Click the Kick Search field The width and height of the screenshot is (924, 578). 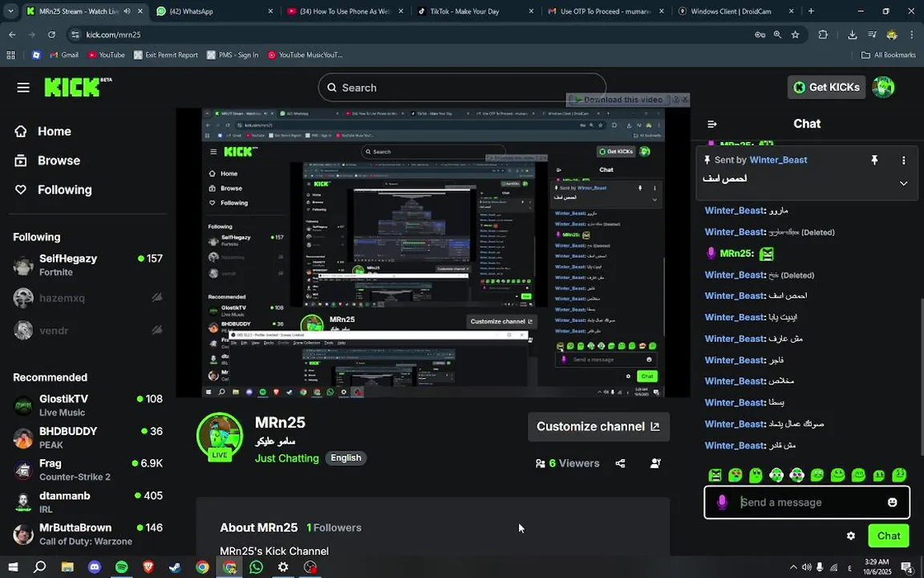[x=462, y=88]
